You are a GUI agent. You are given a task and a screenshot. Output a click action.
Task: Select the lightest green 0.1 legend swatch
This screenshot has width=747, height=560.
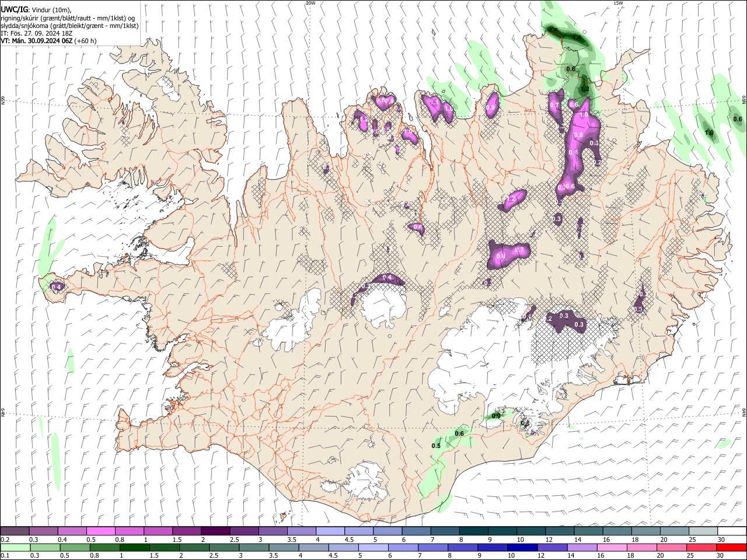click(15, 547)
